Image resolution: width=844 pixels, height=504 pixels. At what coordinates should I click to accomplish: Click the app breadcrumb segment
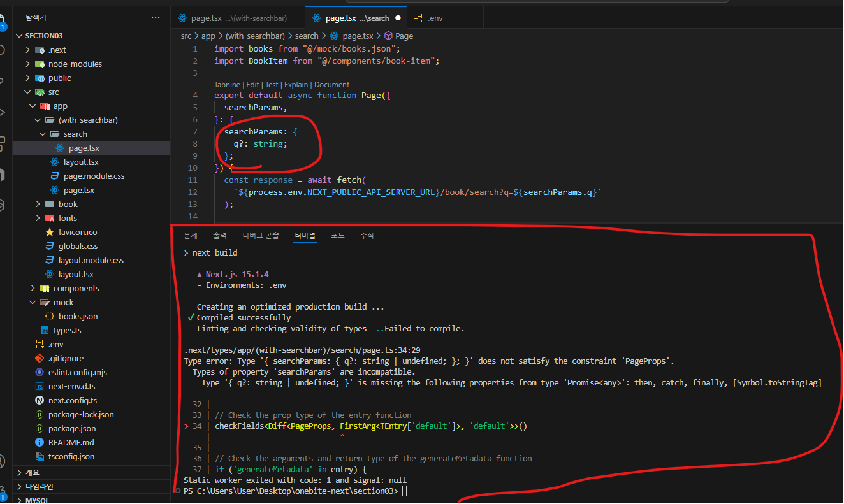tap(208, 36)
